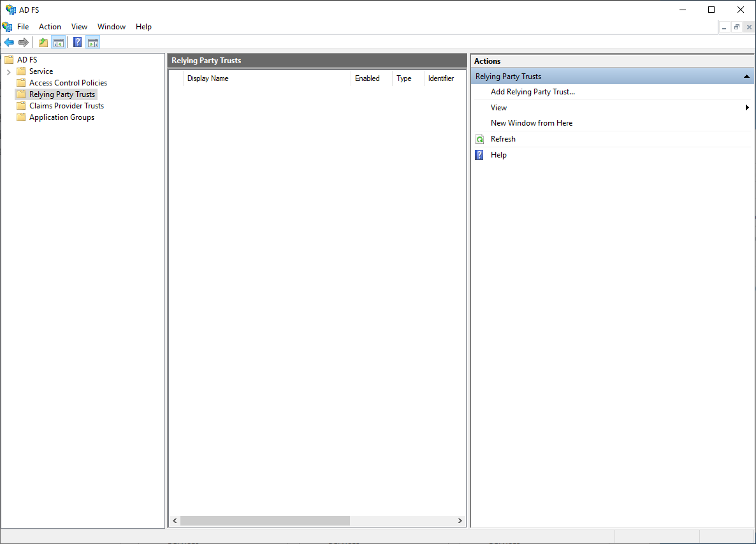Click the Help icon in Actions pane

[480, 155]
